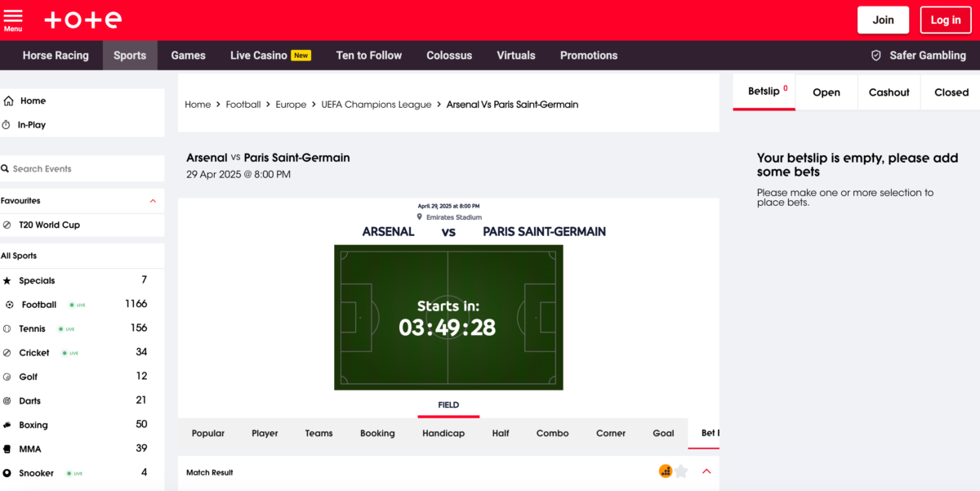The width and height of the screenshot is (980, 491).
Task: Select Horse Racing in the top navigation
Action: pyautogui.click(x=56, y=56)
